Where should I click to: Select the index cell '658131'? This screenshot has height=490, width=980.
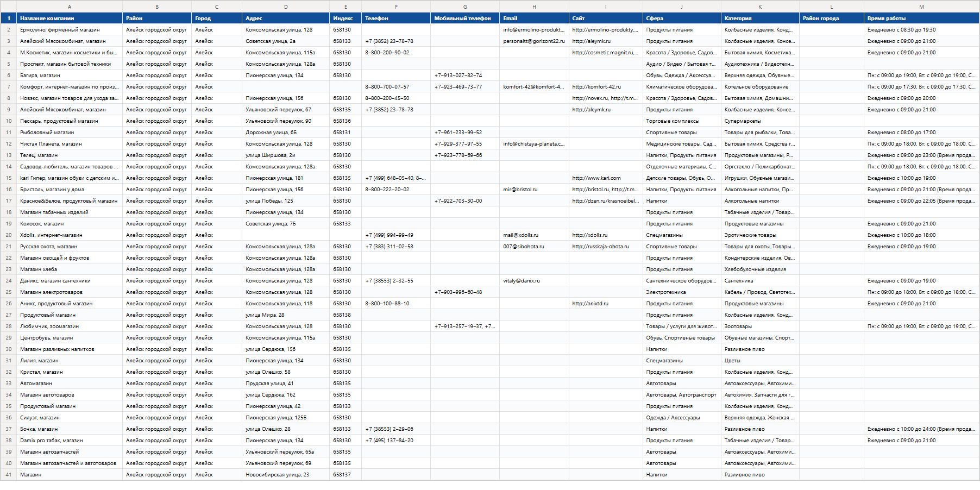(x=345, y=133)
